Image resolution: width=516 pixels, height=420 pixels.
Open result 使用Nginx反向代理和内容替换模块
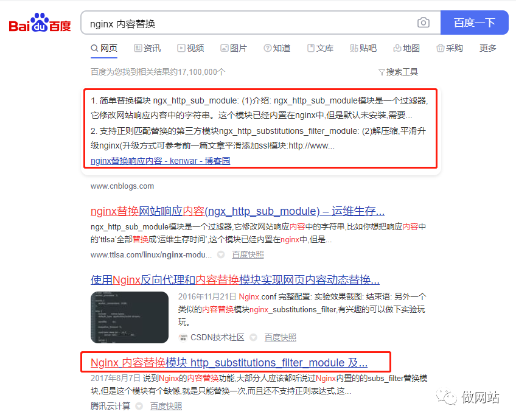[x=235, y=280]
